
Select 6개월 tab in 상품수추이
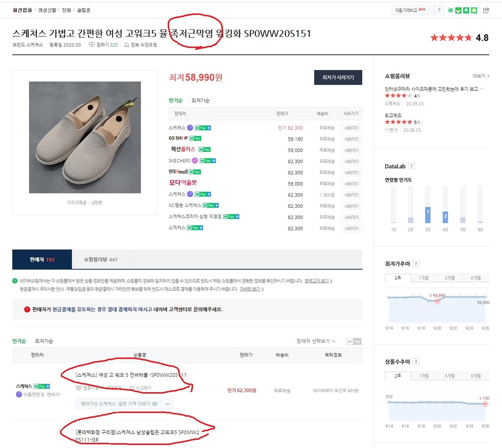point(476,375)
